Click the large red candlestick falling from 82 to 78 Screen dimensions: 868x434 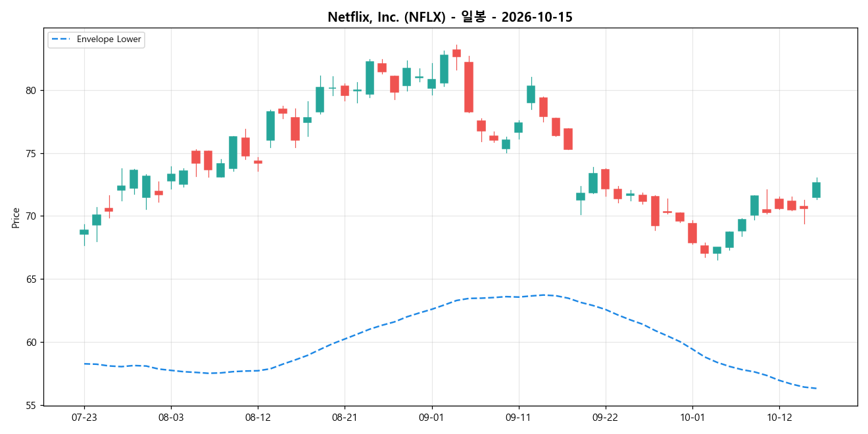tap(469, 87)
